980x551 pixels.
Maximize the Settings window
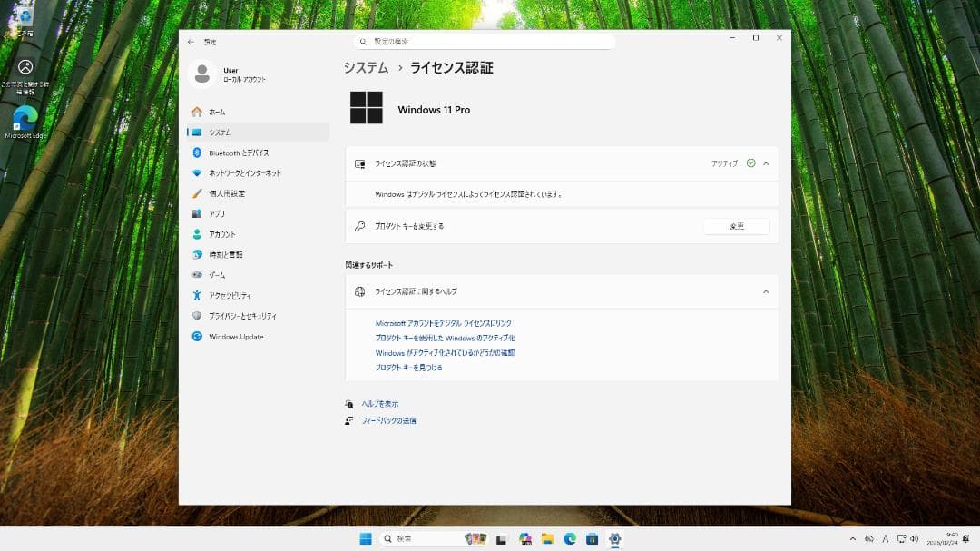coord(756,38)
